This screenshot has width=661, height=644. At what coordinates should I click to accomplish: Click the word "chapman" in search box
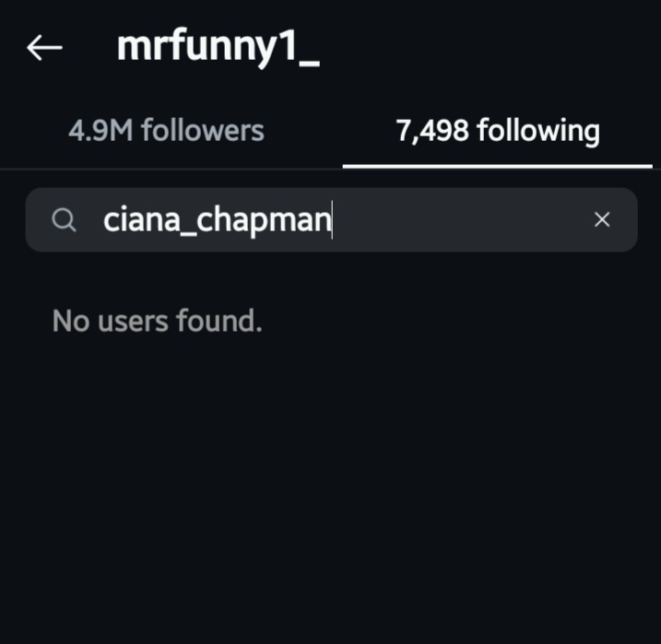(264, 221)
